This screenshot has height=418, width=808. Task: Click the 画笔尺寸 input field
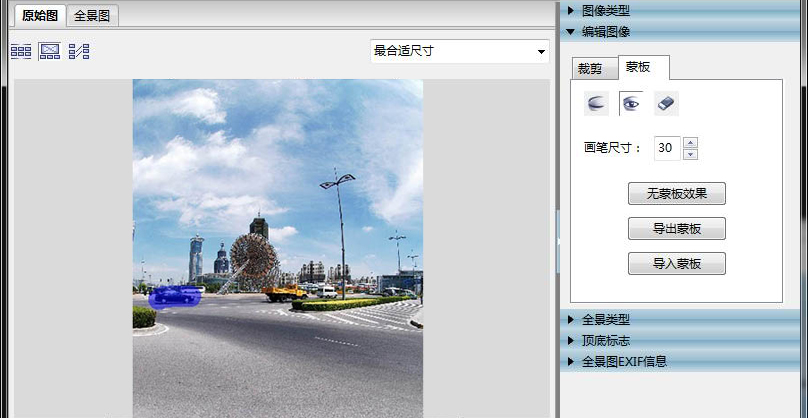pyautogui.click(x=666, y=148)
